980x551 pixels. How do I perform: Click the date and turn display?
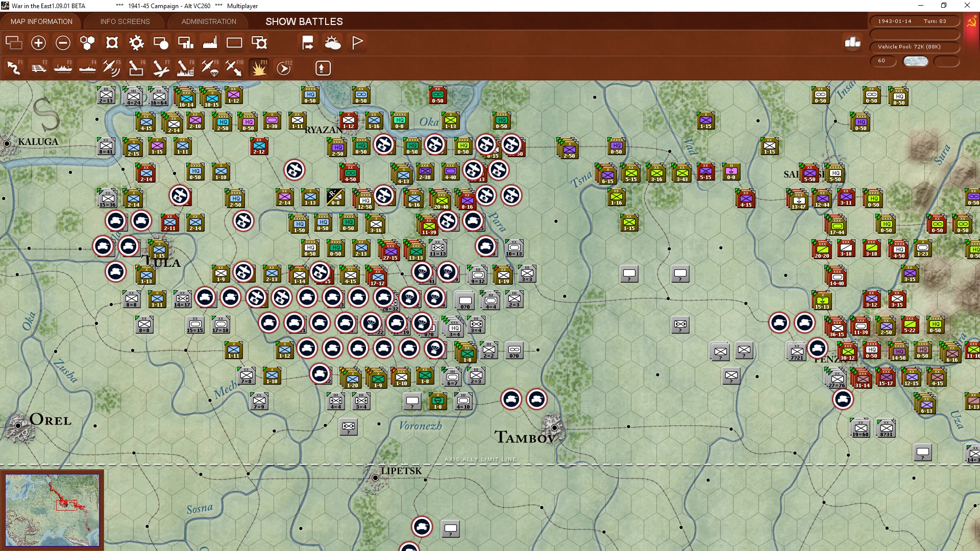914,21
